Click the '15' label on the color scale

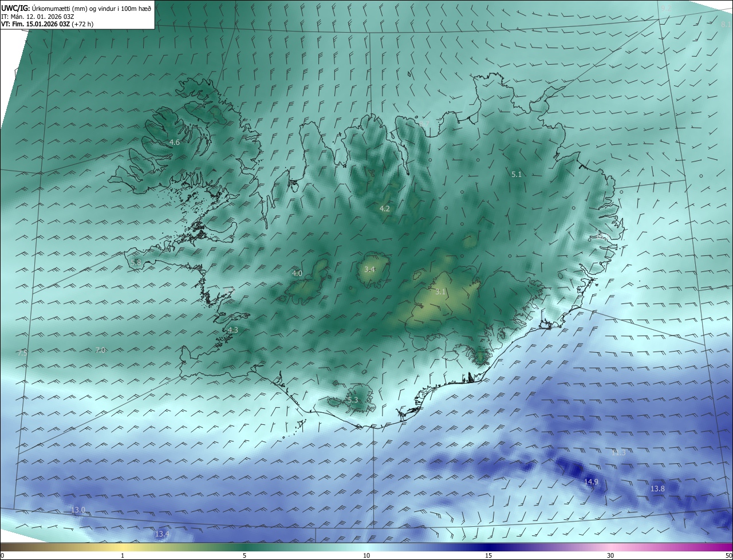pos(488,555)
